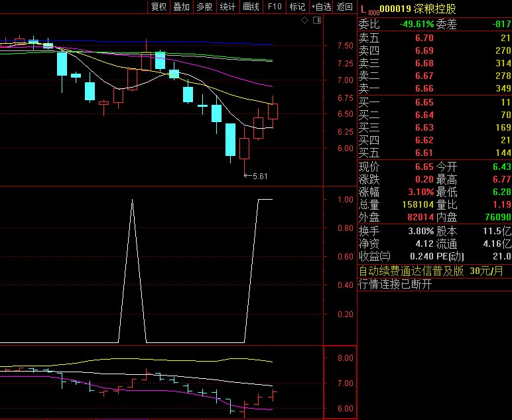Viewport: 512px width, 420px height.
Task: Open the 多股 multi-stock view
Action: tap(204, 7)
